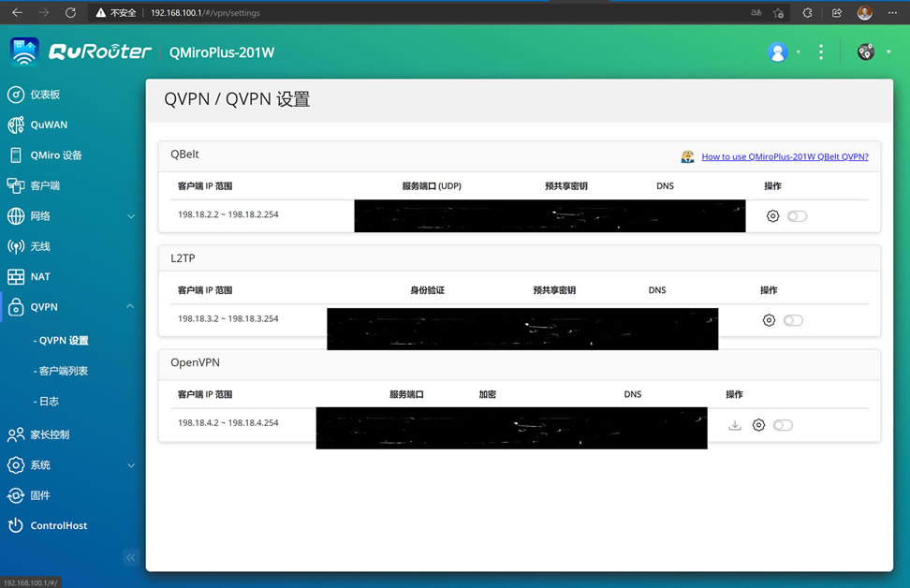Click the 系统 gear icon
This screenshot has height=588, width=910.
16,465
